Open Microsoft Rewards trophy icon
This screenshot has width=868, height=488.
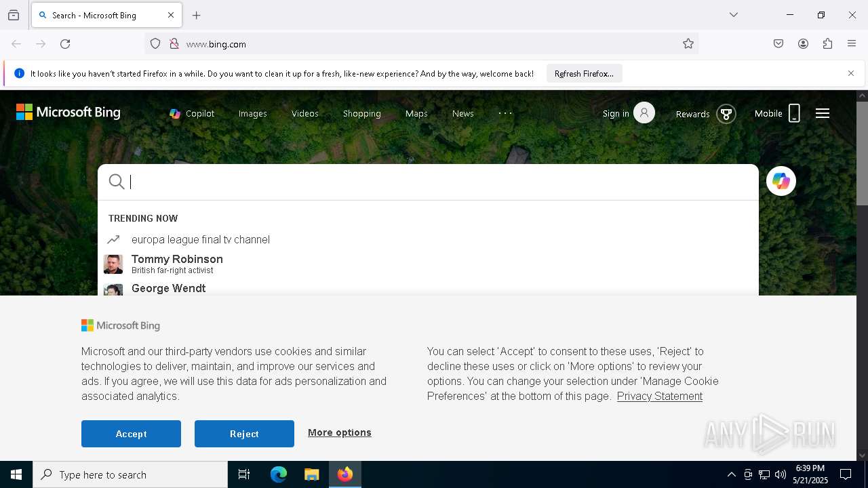tap(726, 114)
